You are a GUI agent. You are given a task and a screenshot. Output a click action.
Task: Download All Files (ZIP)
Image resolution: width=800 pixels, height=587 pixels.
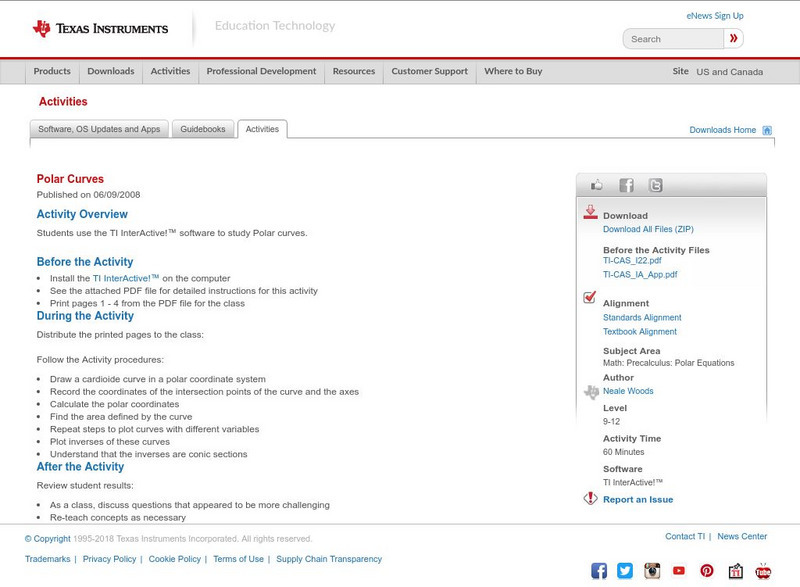point(648,229)
